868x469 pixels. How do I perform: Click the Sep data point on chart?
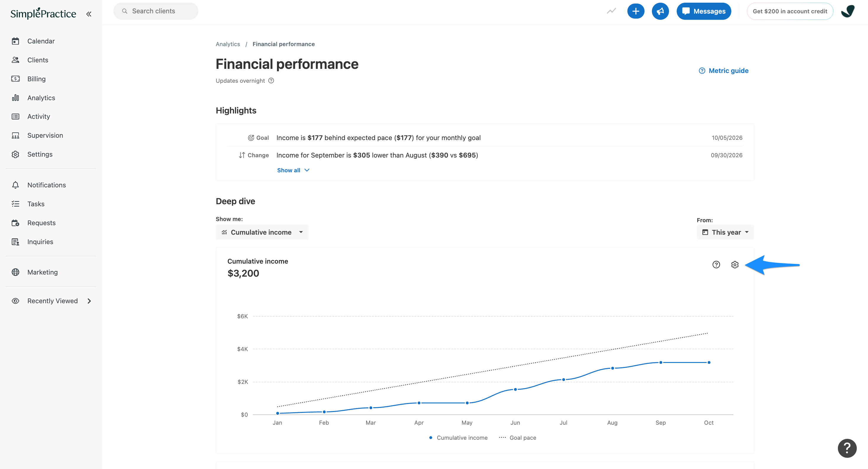pos(660,362)
